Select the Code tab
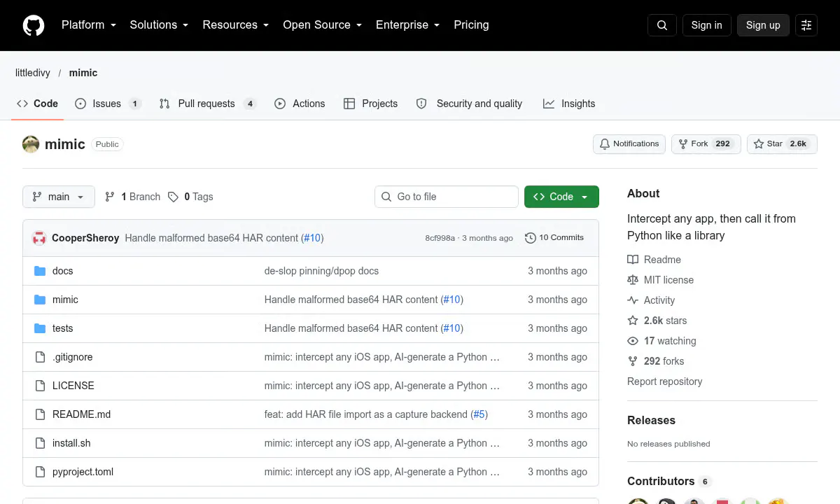The height and width of the screenshot is (504, 840). point(38,104)
